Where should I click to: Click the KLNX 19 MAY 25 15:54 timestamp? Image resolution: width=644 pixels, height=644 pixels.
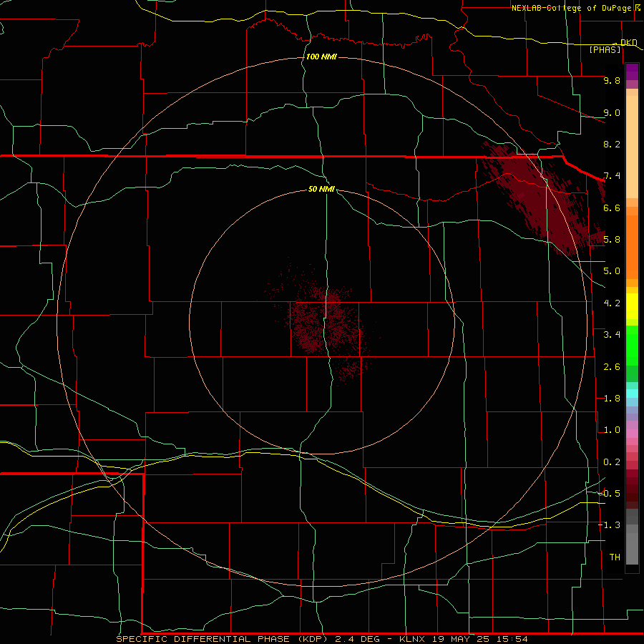pyautogui.click(x=464, y=639)
